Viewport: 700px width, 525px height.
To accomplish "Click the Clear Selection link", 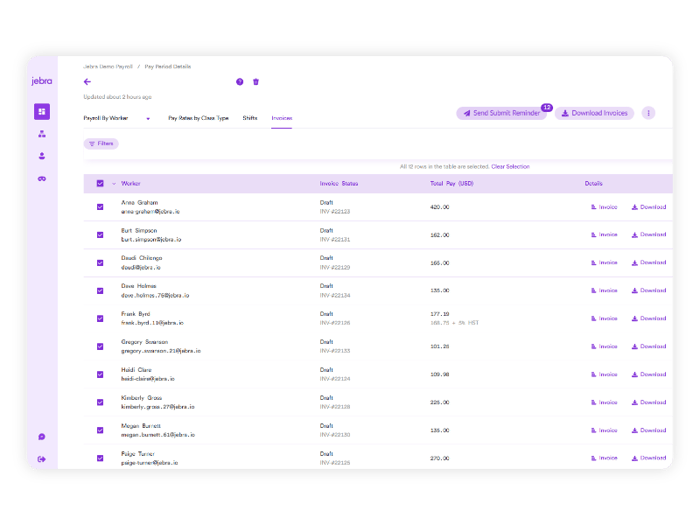I will click(510, 167).
